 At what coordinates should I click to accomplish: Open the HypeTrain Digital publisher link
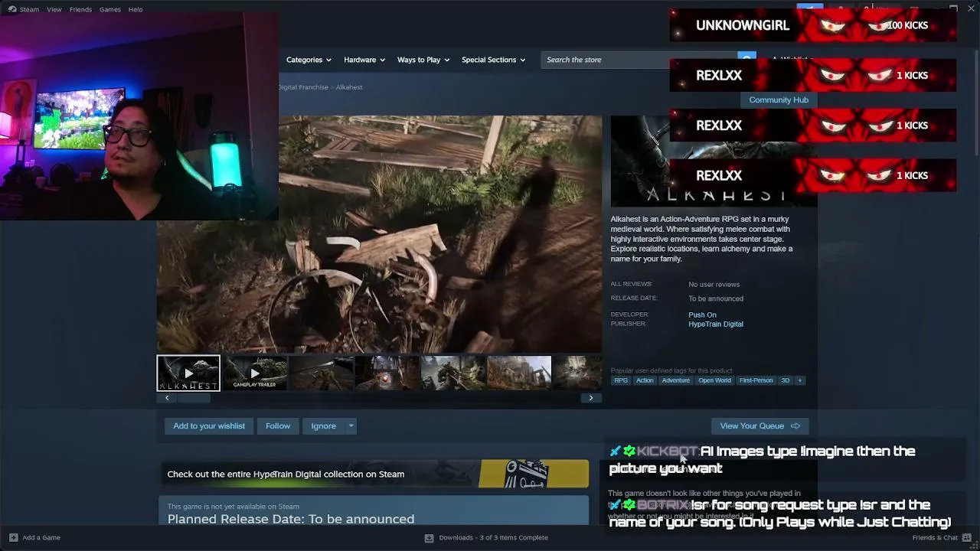pyautogui.click(x=715, y=324)
